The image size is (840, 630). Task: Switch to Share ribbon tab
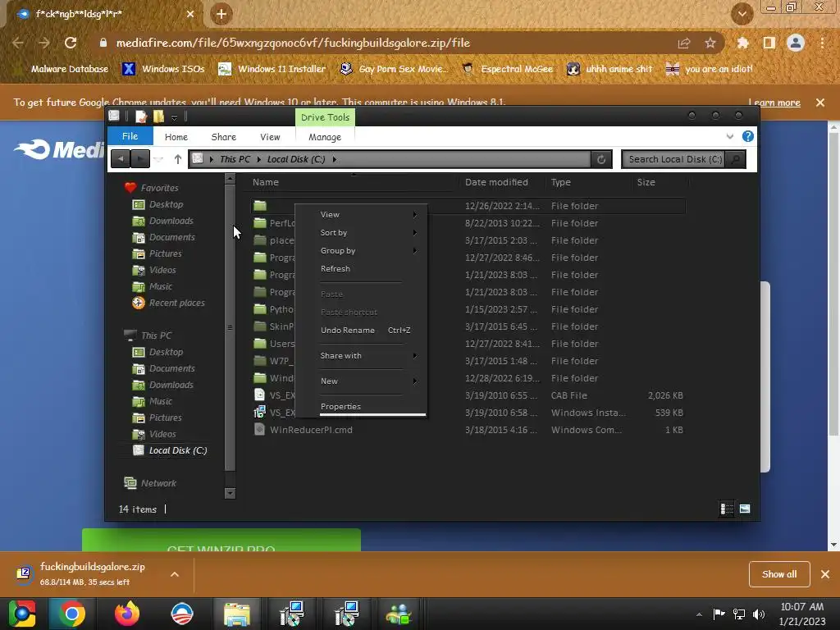pyautogui.click(x=223, y=137)
